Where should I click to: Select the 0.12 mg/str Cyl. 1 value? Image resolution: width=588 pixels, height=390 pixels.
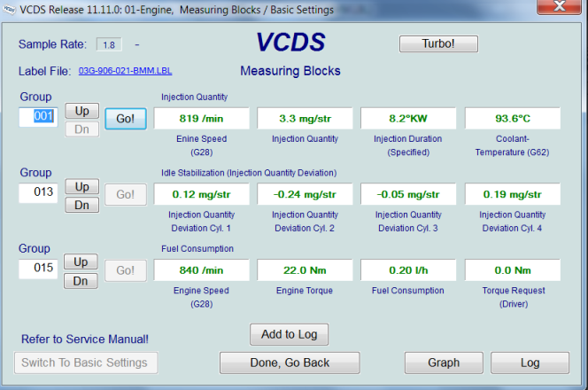coord(201,194)
